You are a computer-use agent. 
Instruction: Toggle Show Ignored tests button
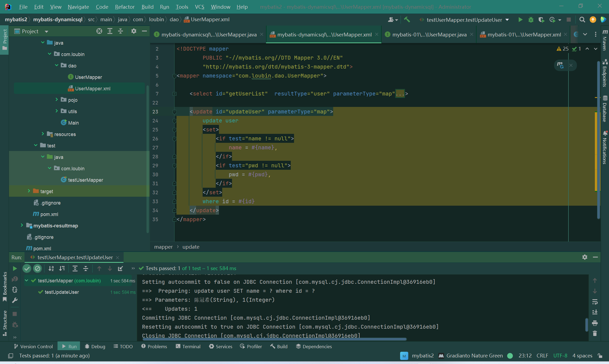tap(38, 269)
